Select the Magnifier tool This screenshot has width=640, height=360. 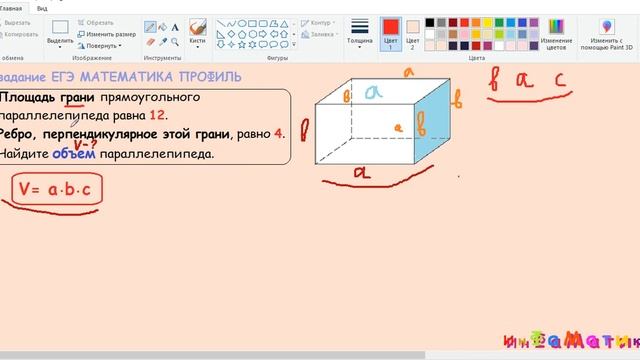(x=175, y=42)
